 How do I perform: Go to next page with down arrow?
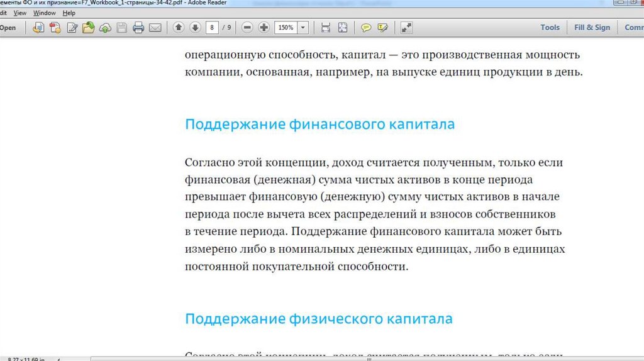195,28
